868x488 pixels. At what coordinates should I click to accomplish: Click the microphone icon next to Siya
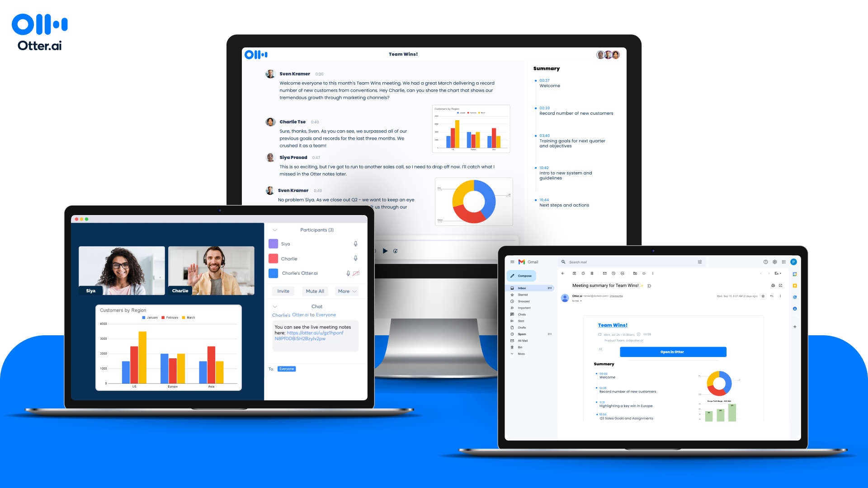pyautogui.click(x=356, y=244)
